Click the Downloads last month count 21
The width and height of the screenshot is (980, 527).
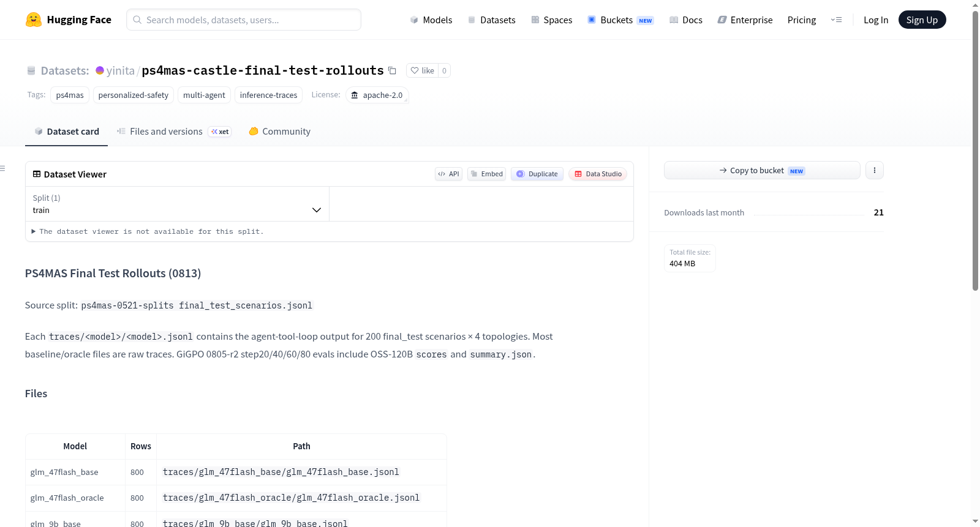879,212
